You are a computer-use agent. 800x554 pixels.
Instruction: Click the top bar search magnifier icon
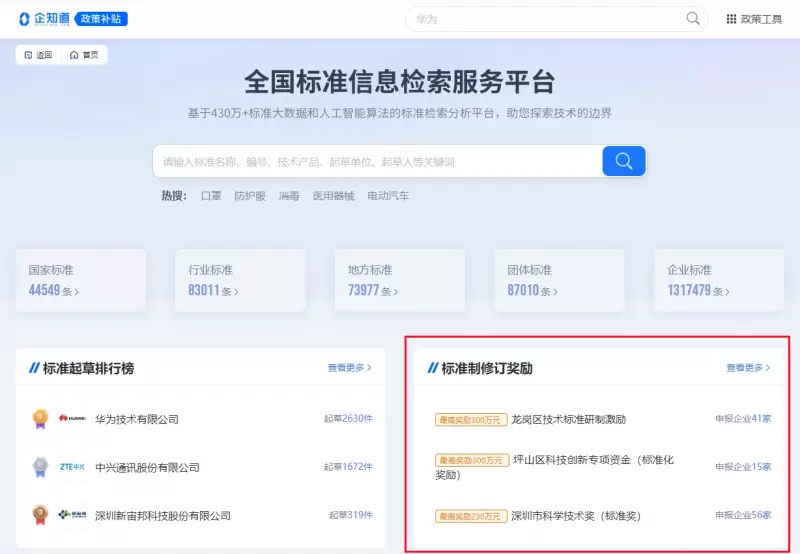tap(693, 19)
